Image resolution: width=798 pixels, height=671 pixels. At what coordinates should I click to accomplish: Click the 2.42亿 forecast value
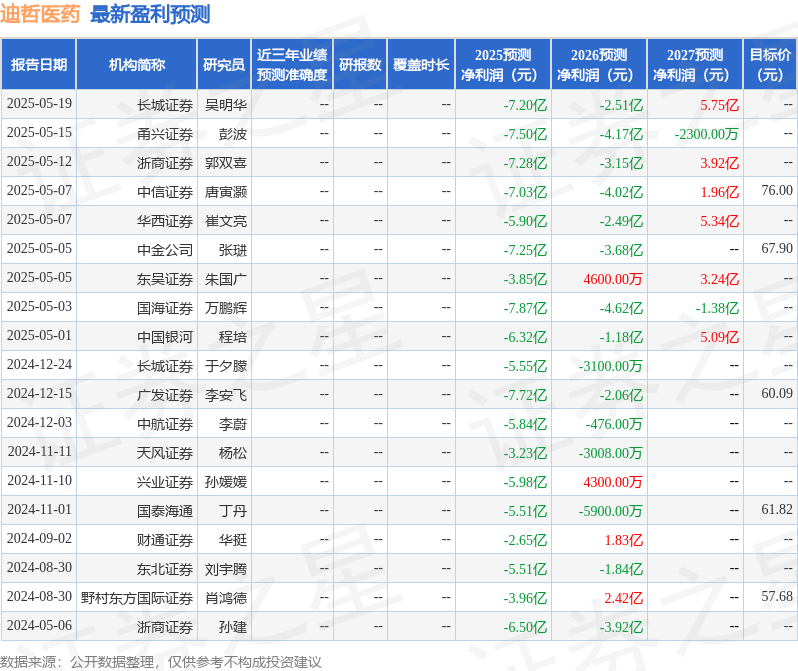(x=623, y=599)
